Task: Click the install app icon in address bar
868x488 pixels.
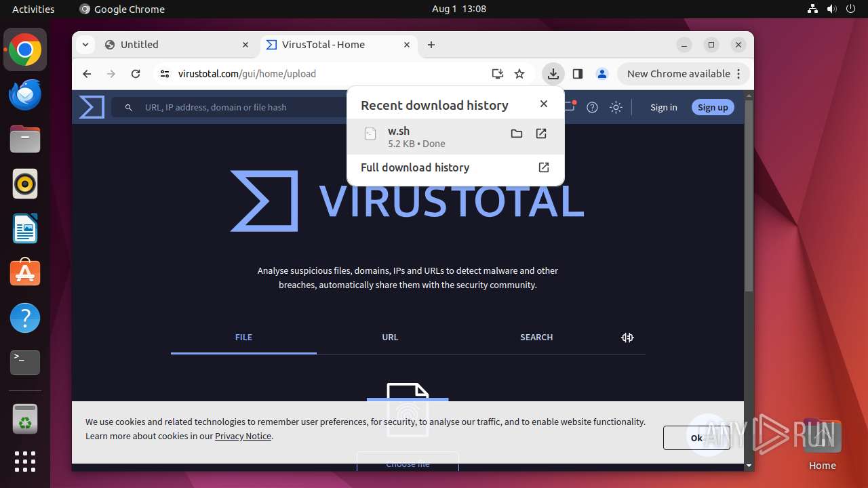Action: click(498, 74)
